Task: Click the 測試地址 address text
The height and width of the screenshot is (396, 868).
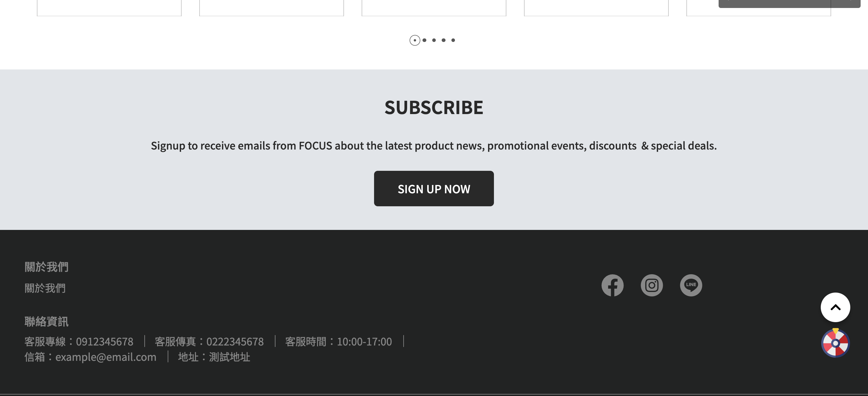Action: point(229,357)
